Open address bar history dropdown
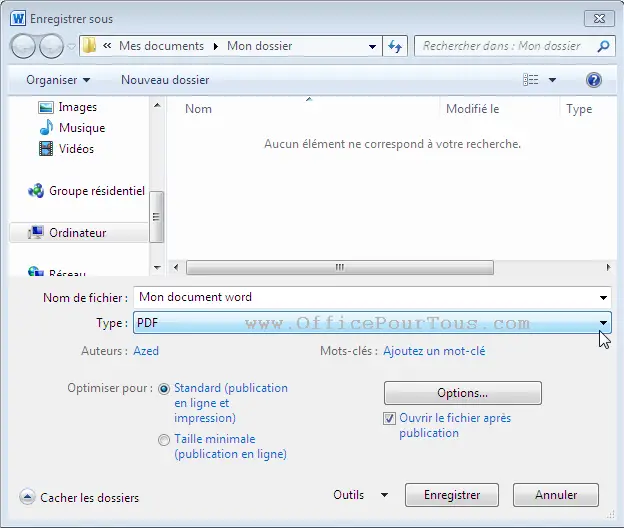This screenshot has width=624, height=528. (x=372, y=47)
